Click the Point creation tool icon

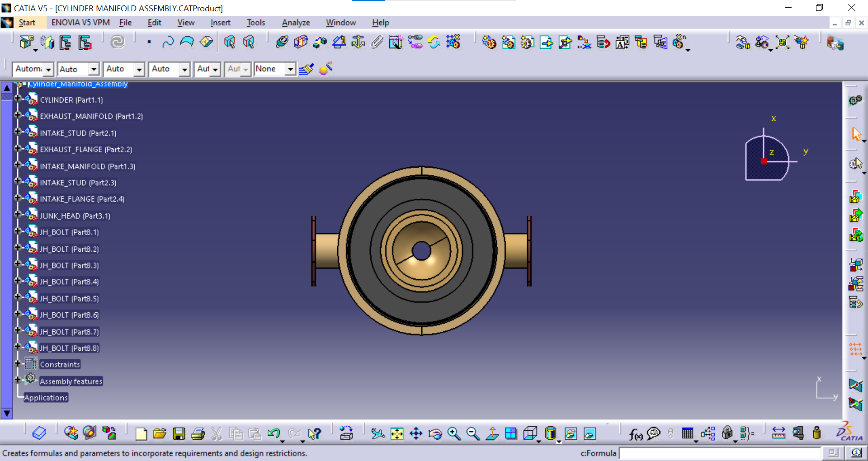coord(149,42)
